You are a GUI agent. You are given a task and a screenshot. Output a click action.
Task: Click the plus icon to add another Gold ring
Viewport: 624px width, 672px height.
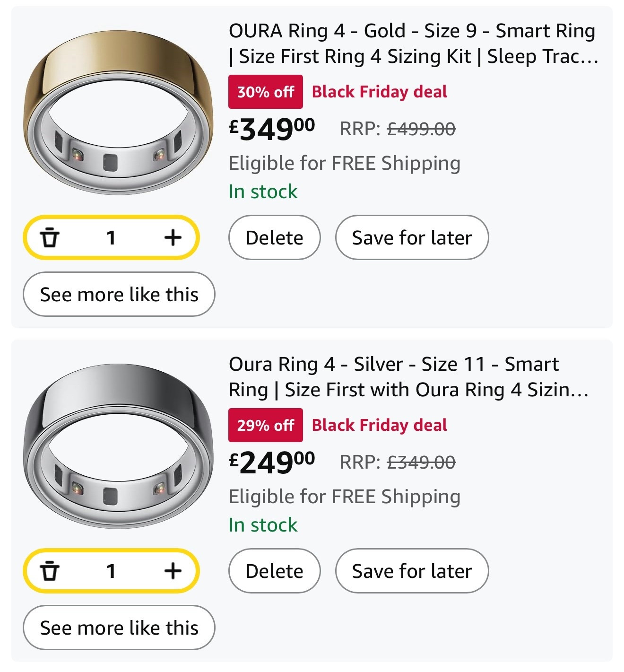coord(173,238)
